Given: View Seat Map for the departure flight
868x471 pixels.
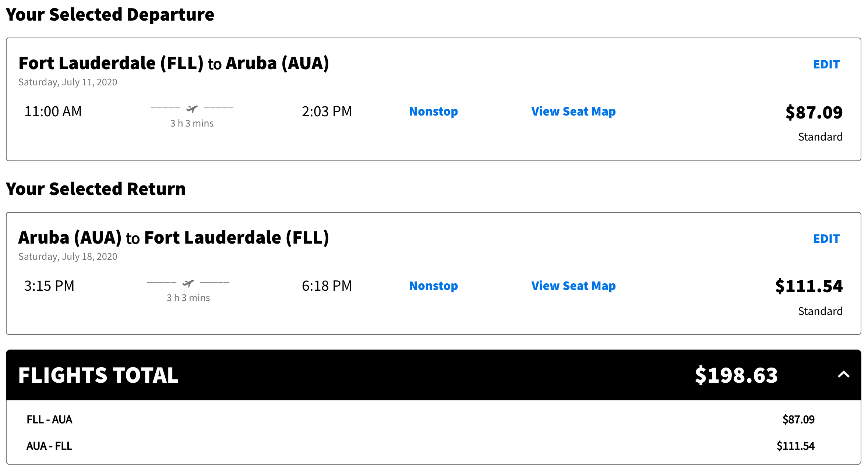Looking at the screenshot, I should pyautogui.click(x=573, y=111).
